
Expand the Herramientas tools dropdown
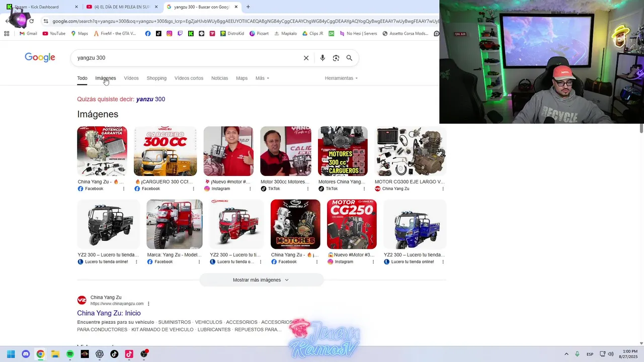pyautogui.click(x=341, y=78)
